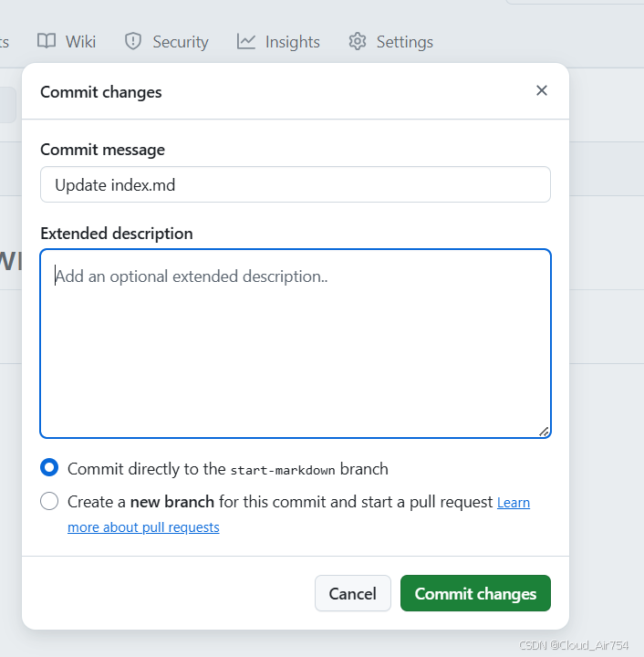The width and height of the screenshot is (644, 657).
Task: Click the Commit changes dialog title
Action: pos(101,92)
